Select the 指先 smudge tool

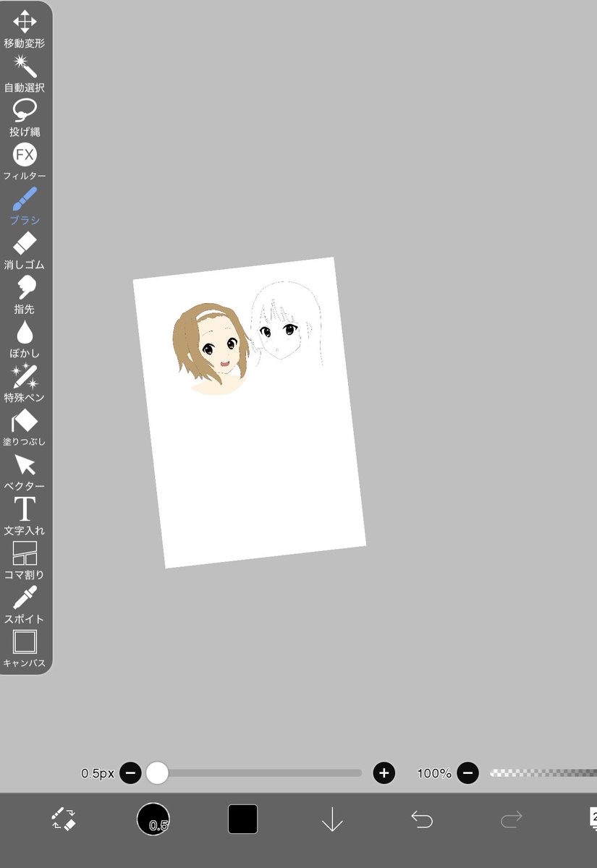pos(25,295)
